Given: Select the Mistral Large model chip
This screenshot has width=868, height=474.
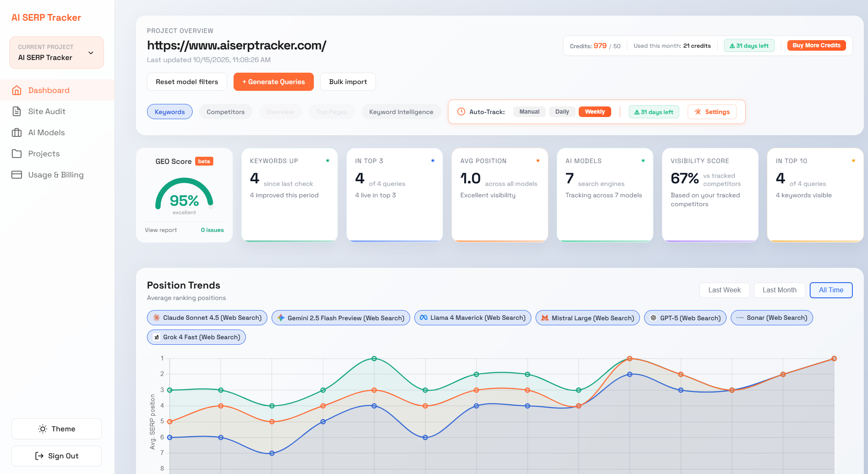Looking at the screenshot, I should (587, 318).
